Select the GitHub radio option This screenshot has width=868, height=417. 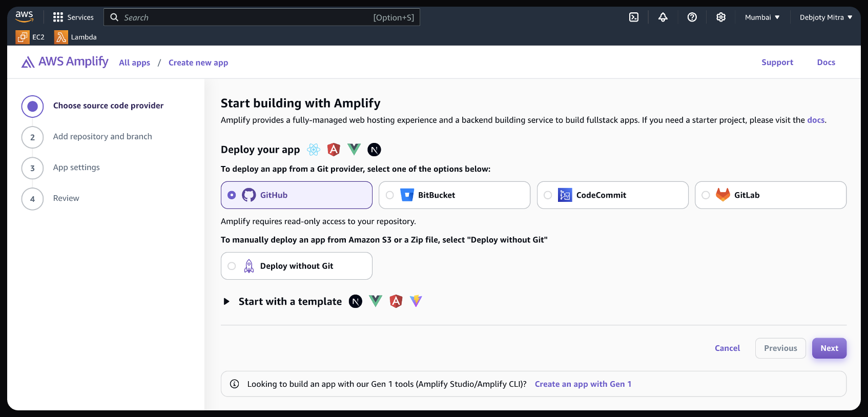297,195
